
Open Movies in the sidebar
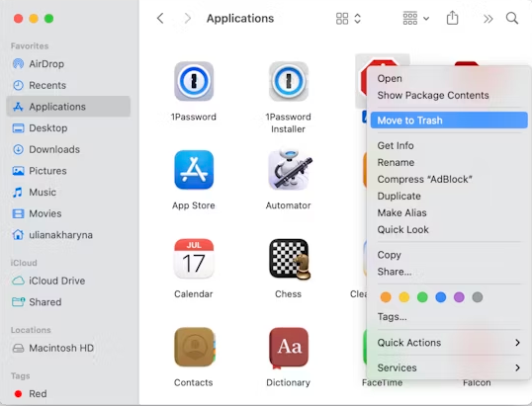coord(68,213)
